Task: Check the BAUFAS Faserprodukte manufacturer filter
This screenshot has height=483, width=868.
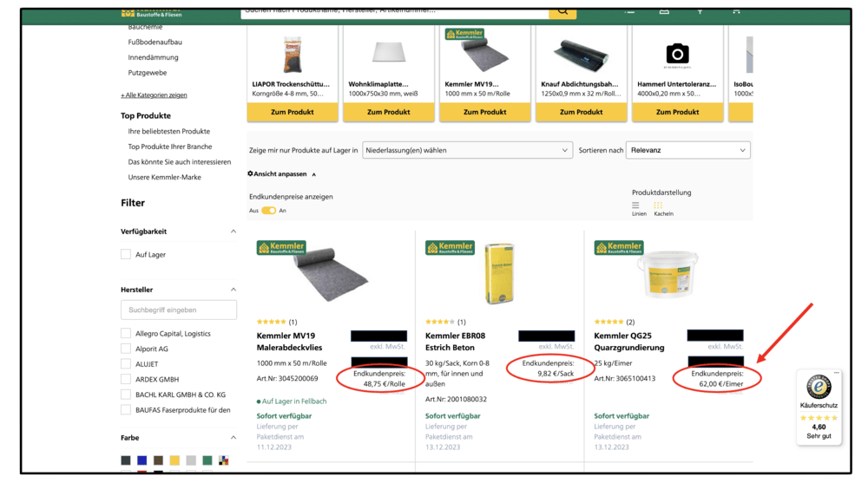Action: (x=126, y=410)
